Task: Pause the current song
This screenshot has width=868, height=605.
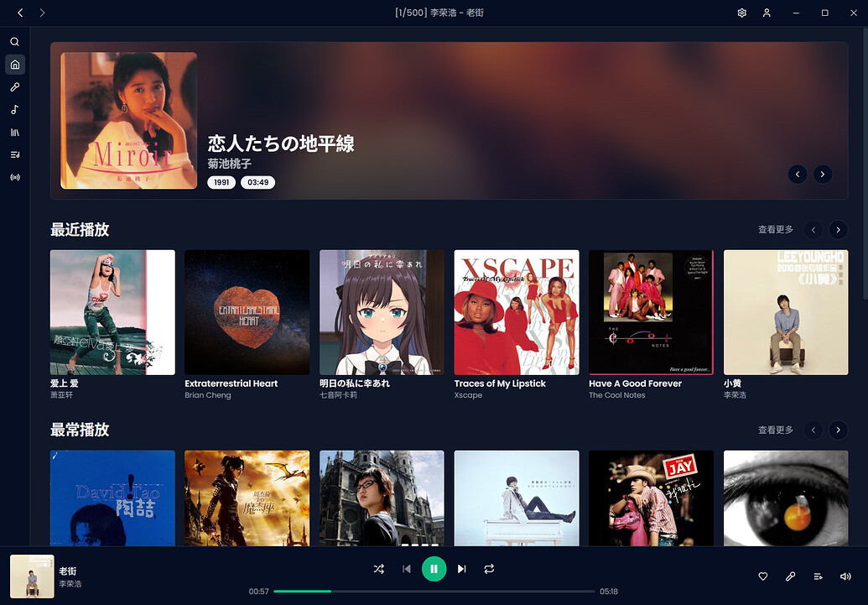Action: click(434, 569)
